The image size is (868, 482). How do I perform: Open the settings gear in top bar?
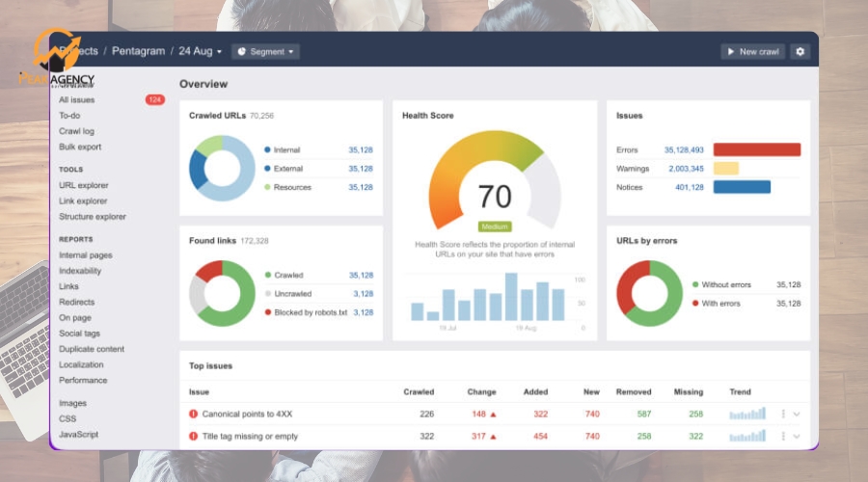tap(800, 51)
